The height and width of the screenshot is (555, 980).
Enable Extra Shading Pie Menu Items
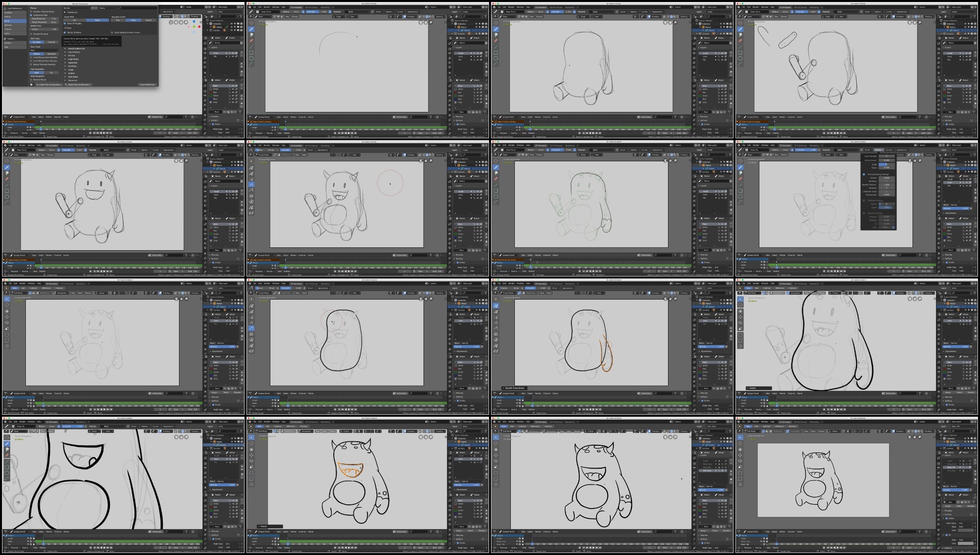[112, 32]
